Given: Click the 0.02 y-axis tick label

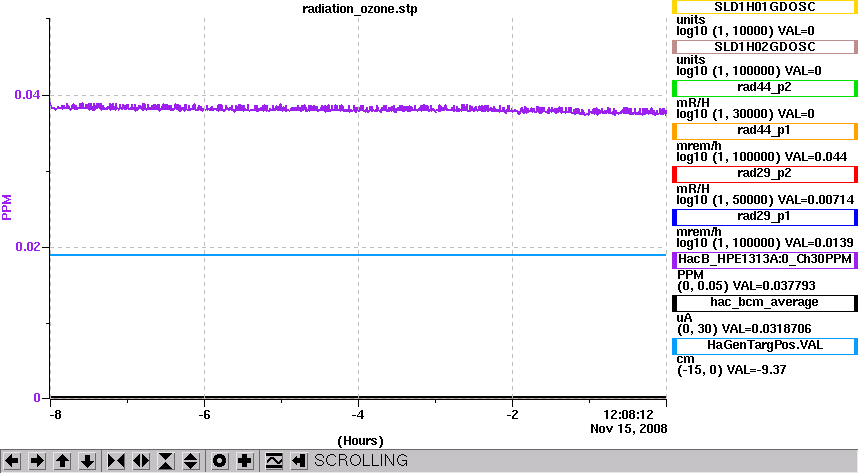Looking at the screenshot, I should [x=27, y=247].
